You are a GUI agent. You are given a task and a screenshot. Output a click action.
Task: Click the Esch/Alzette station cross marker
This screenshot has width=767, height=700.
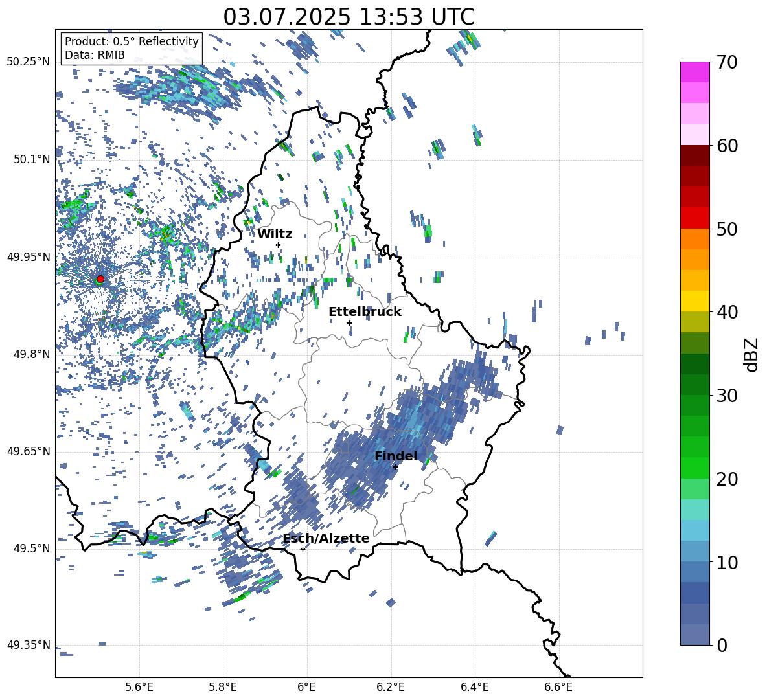coord(303,549)
